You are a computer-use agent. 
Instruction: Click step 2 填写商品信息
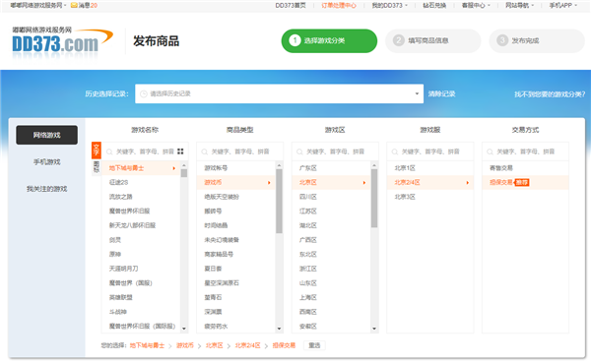(x=433, y=40)
